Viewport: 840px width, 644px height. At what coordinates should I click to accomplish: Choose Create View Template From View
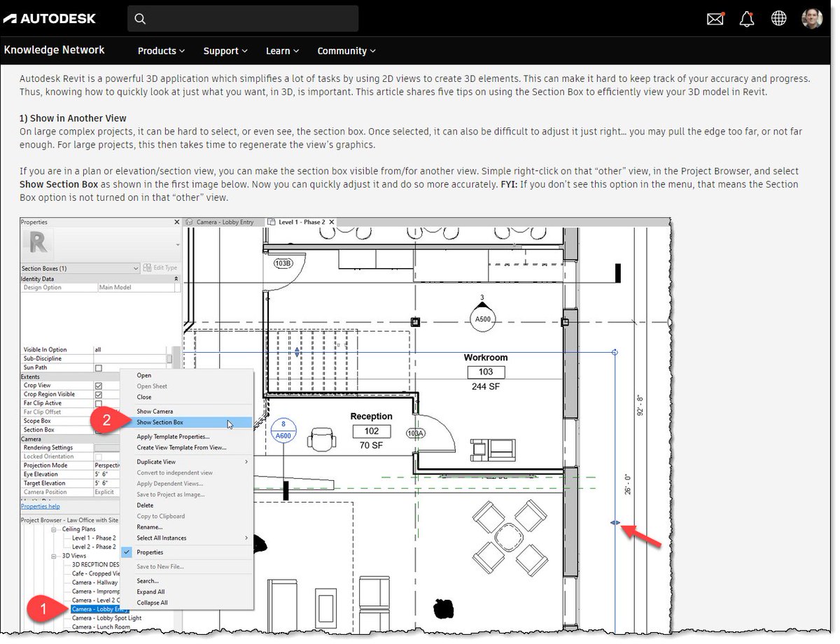[x=181, y=447]
